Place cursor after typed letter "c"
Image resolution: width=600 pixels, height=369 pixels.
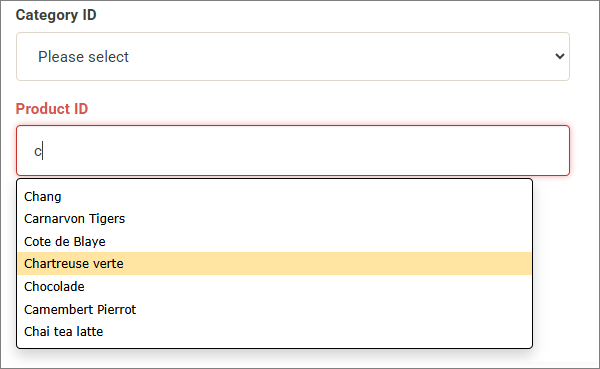pyautogui.click(x=42, y=151)
